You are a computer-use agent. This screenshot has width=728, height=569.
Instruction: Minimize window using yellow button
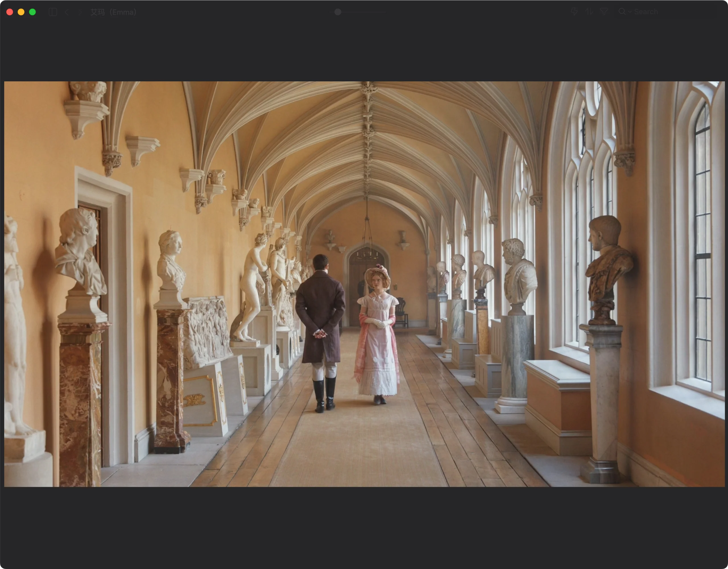coord(21,12)
